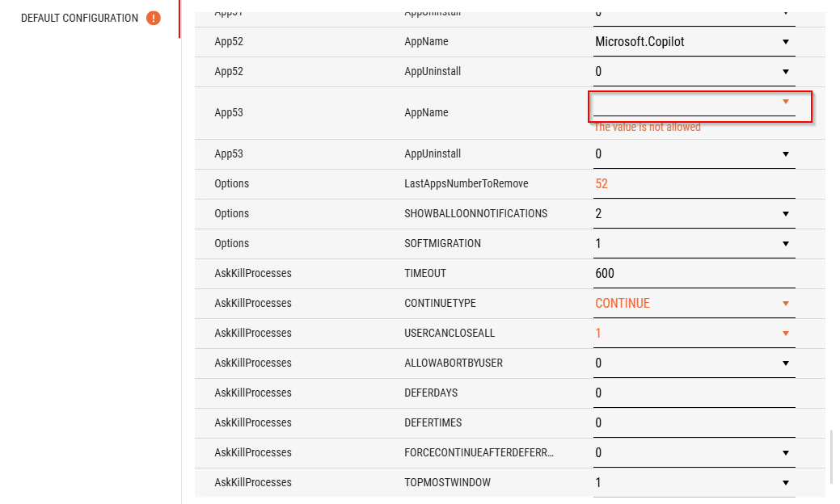
Task: Edit the LastAppsNumberToRemove value field
Action: click(694, 184)
